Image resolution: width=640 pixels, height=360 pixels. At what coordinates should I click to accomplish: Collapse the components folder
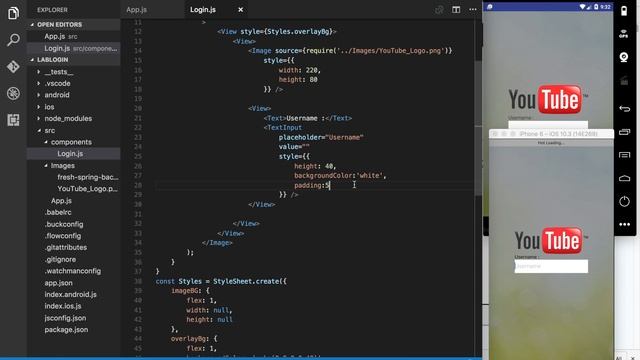point(71,142)
